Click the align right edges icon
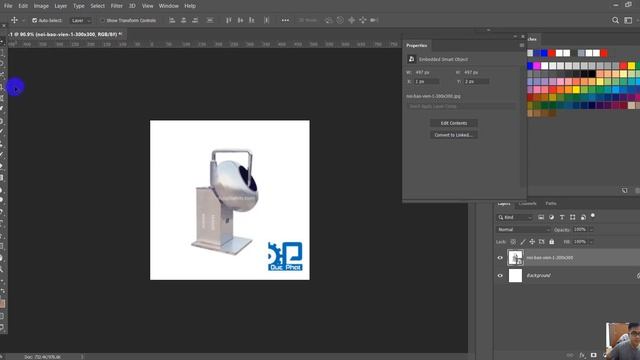Screen dimensions: 640x360 (195, 20)
